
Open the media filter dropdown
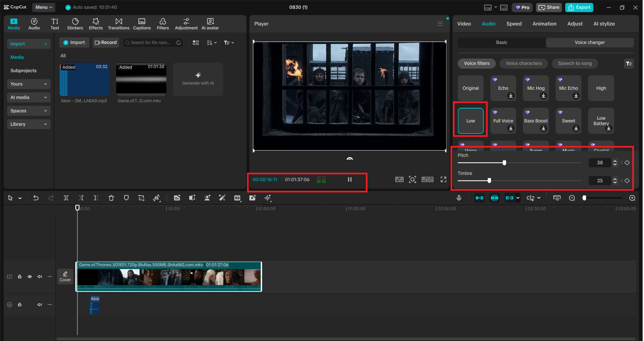click(x=229, y=43)
